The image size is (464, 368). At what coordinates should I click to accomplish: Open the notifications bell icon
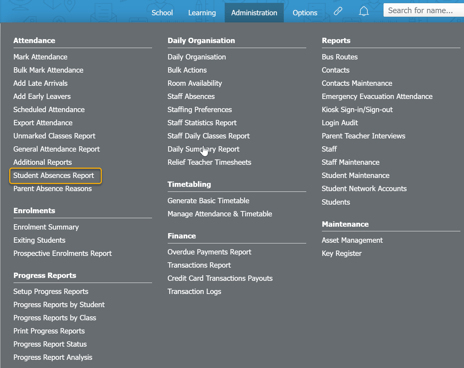[364, 11]
